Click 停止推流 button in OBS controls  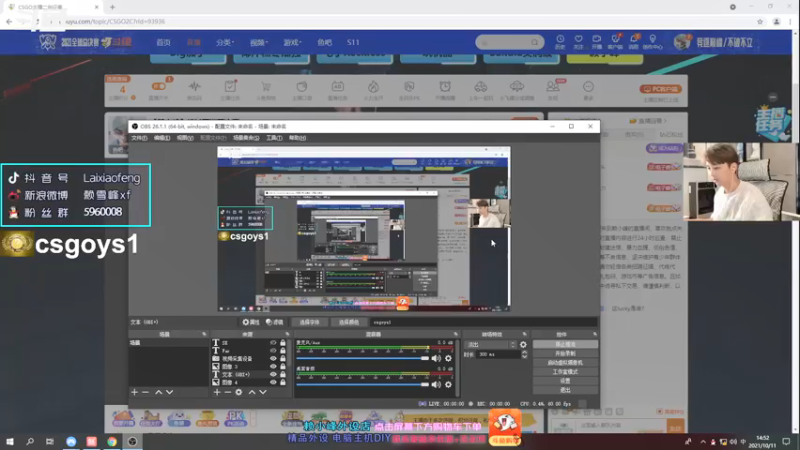coord(565,344)
